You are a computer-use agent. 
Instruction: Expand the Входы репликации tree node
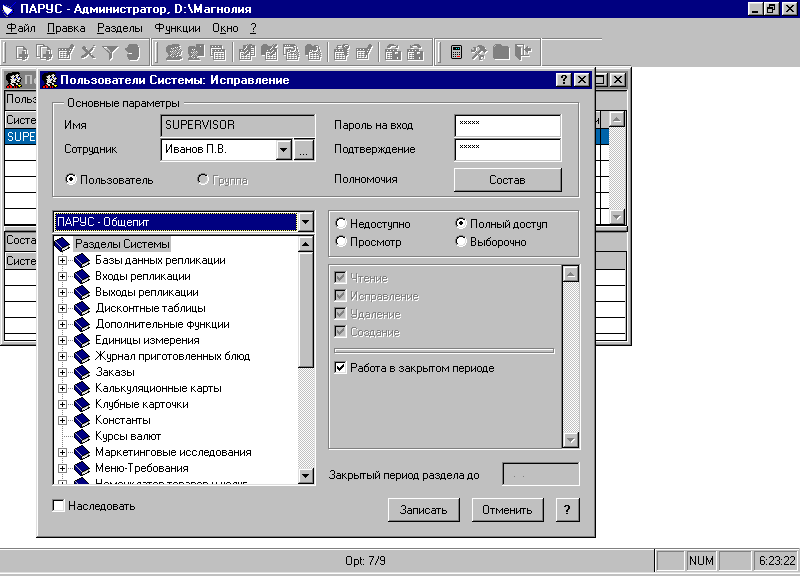(62, 277)
